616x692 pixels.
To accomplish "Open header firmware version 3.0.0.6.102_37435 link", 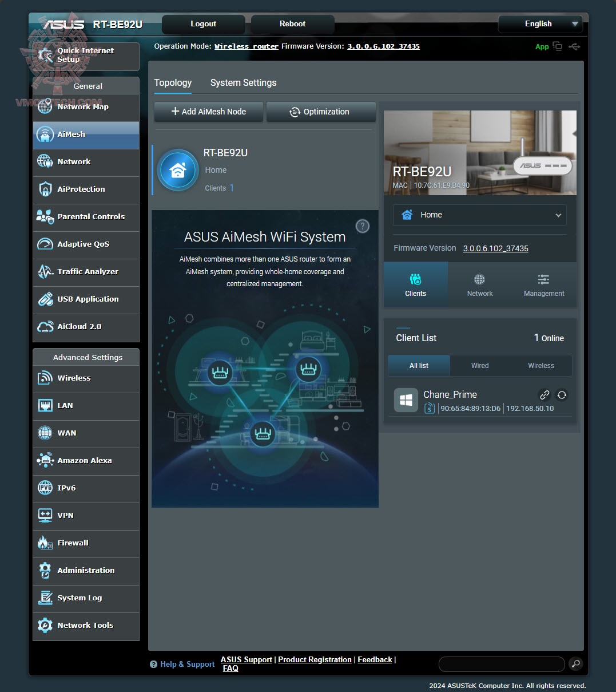I will [x=384, y=46].
